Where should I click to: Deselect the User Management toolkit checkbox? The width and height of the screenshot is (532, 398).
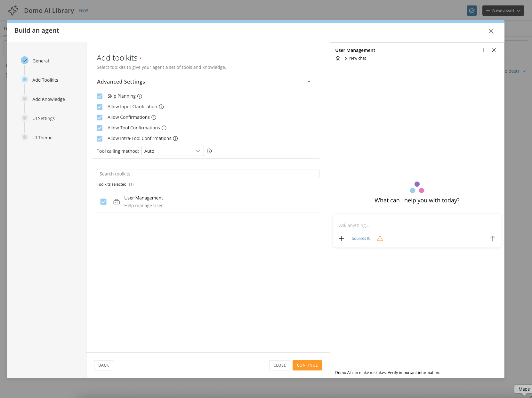(x=103, y=202)
